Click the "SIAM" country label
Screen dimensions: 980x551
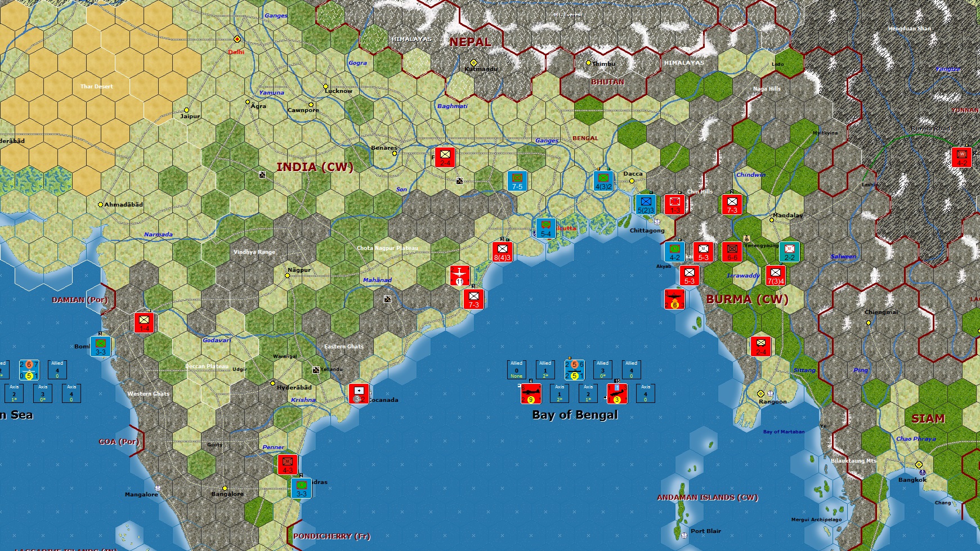pyautogui.click(x=928, y=419)
